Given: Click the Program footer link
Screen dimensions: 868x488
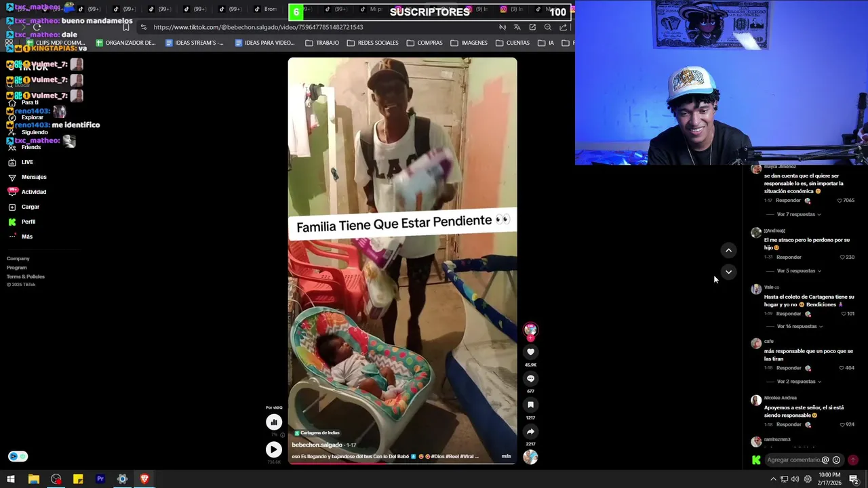Looking at the screenshot, I should 17,267.
